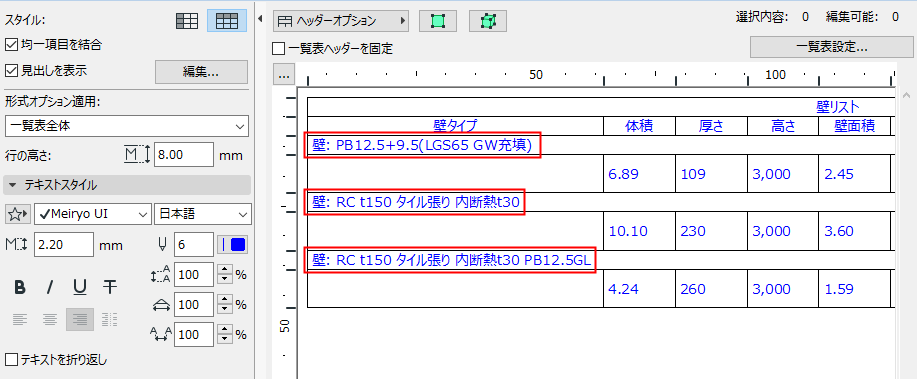Screen dimensions: 917x379
Task: Select the second highlighted table style icon
Action: pos(226,21)
